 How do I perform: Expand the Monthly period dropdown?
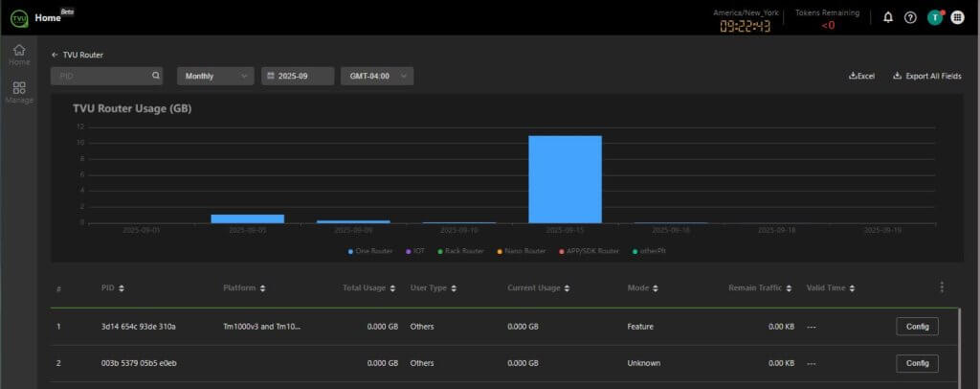click(215, 76)
